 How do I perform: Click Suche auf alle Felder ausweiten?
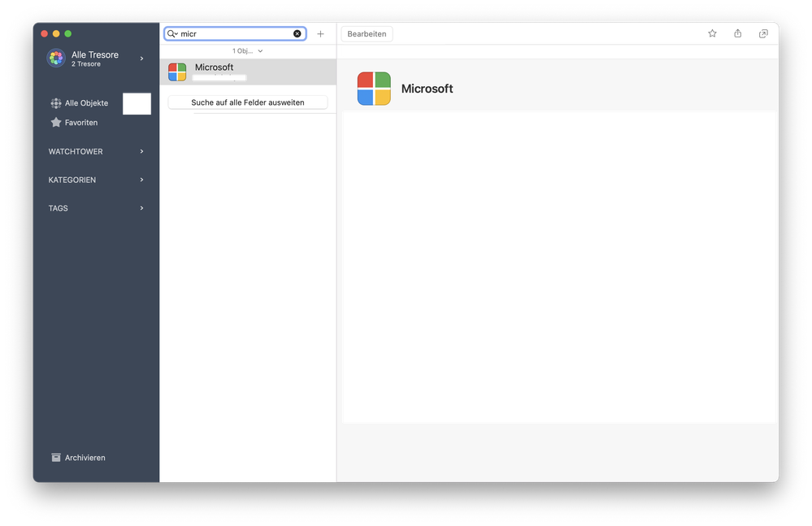click(x=248, y=102)
